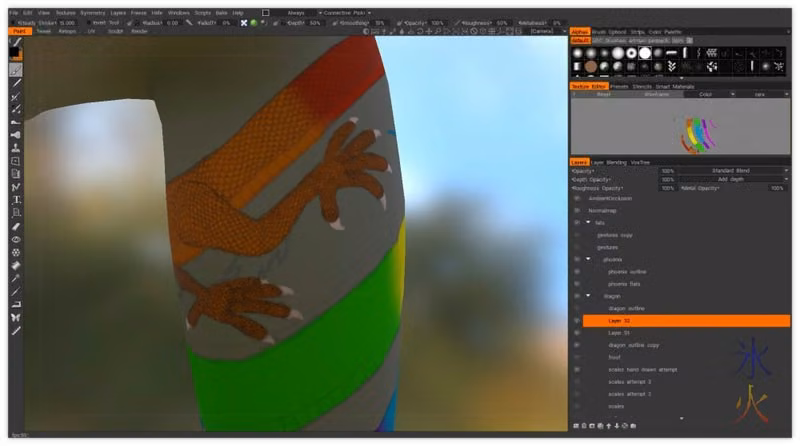The height and width of the screenshot is (446, 800).
Task: Toggle visibility of phoenix flats layer
Action: point(577,284)
